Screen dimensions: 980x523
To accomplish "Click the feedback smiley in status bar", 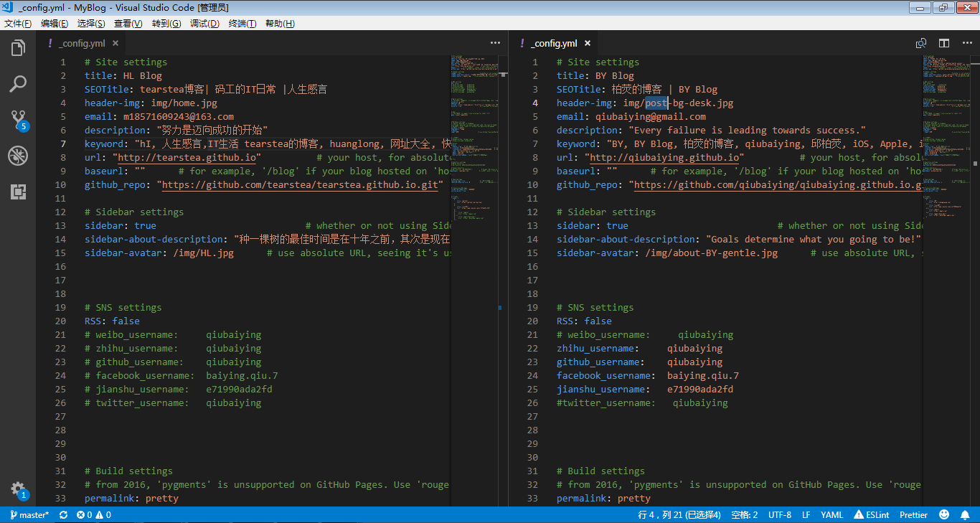I will point(944,515).
